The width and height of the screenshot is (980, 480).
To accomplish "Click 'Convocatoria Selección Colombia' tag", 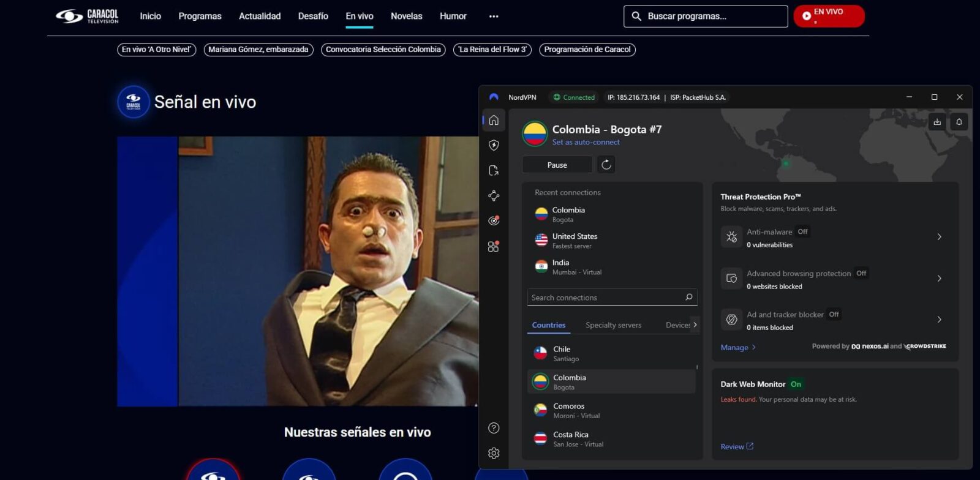I will point(383,50).
